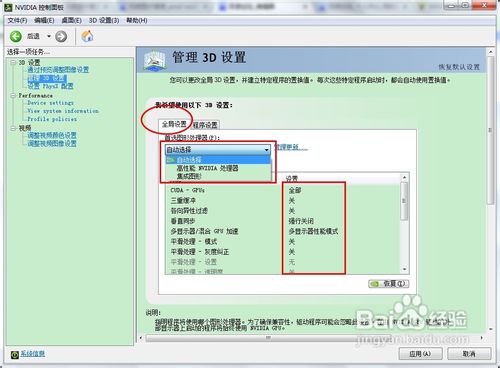
Task: Open the 帮助 menu
Action: [x=137, y=21]
